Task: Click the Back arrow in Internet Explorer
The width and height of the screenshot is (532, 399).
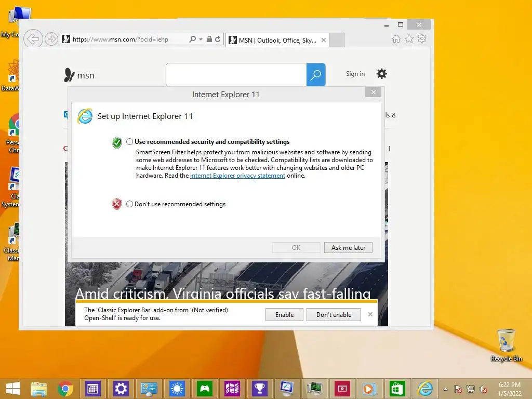Action: 33,39
